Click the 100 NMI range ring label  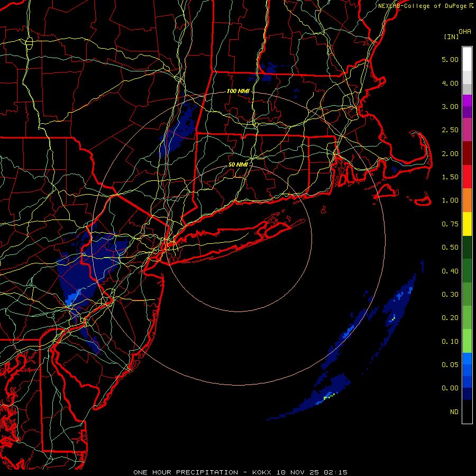coord(238,91)
